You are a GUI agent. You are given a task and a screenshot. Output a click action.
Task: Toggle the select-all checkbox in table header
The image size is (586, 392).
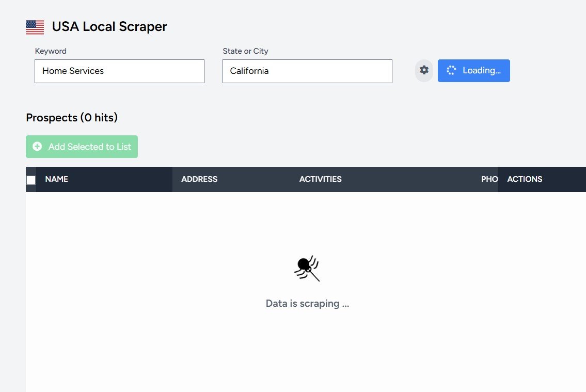pos(31,180)
